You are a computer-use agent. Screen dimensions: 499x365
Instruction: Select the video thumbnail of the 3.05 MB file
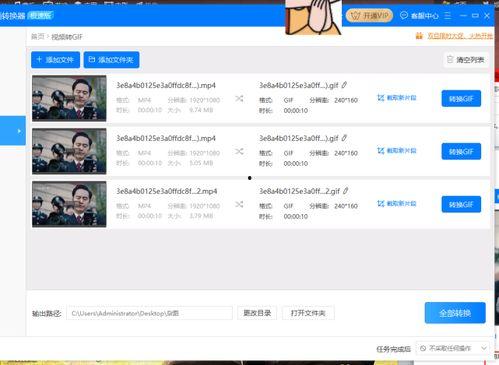click(x=69, y=151)
